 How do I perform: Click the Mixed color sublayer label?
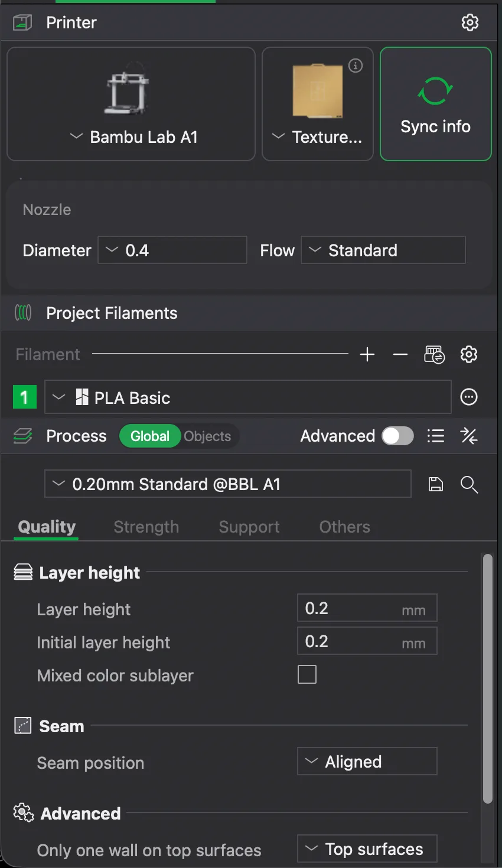click(115, 676)
